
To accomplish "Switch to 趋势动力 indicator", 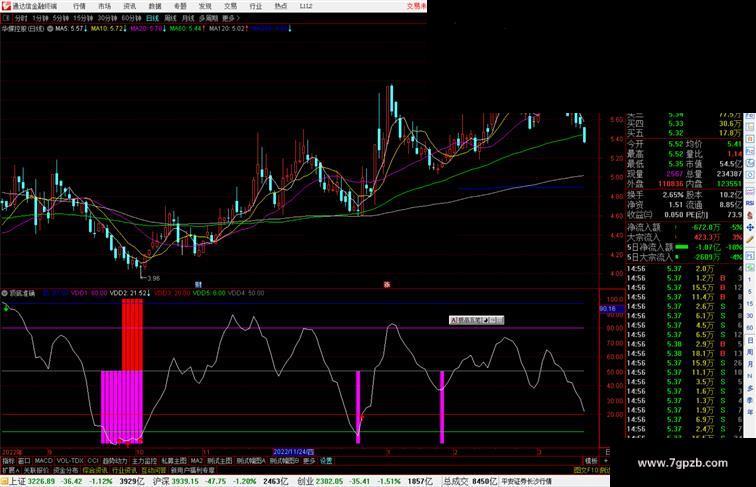I will (x=115, y=461).
